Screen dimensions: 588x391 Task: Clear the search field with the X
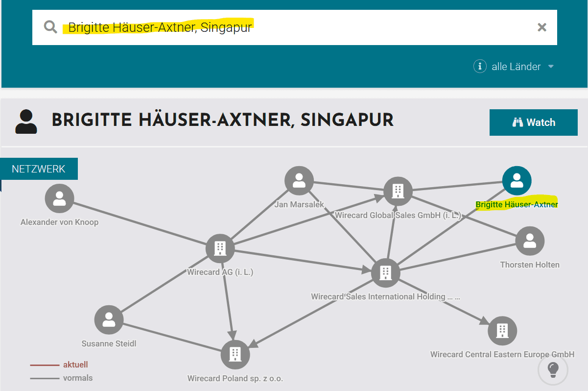click(541, 27)
